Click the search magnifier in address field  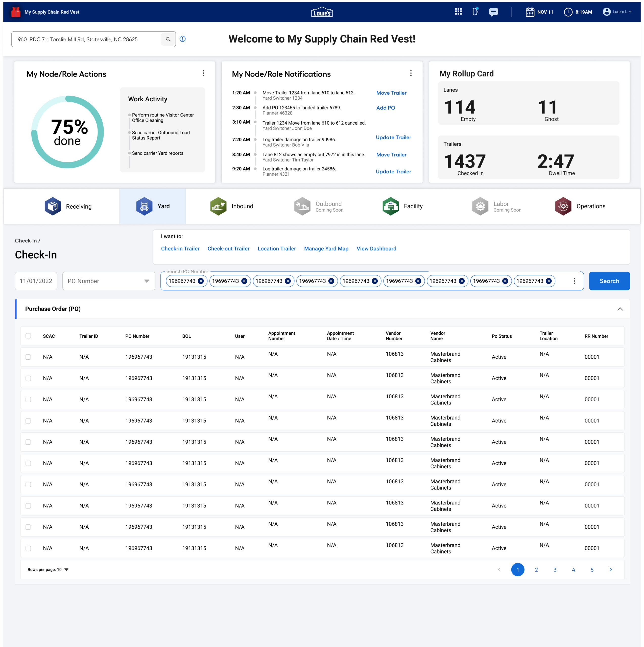168,39
